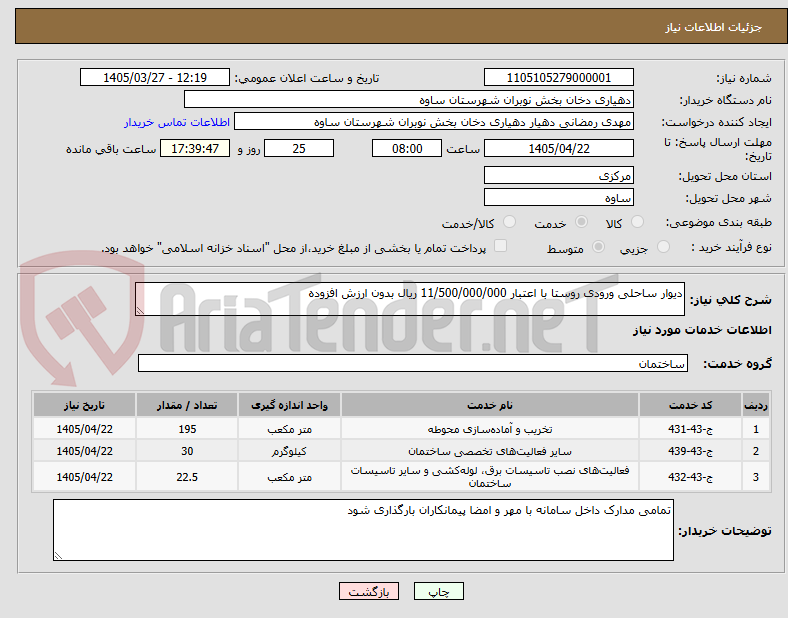Select the خدمت radio button

pos(581,222)
